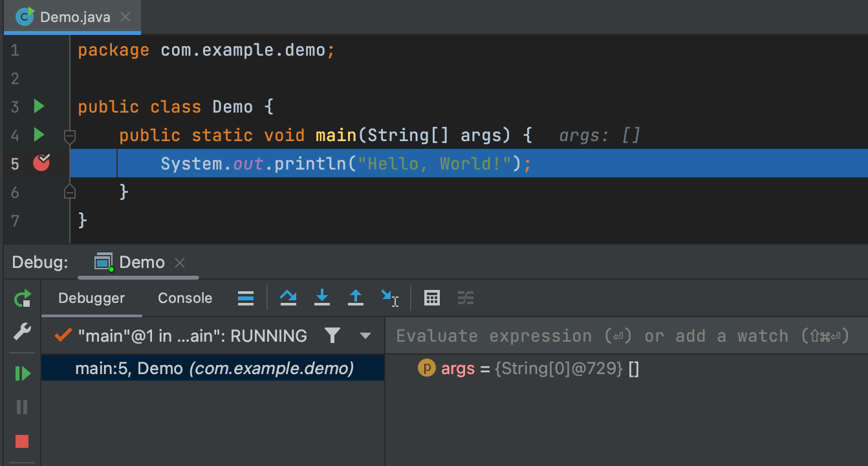The width and height of the screenshot is (868, 466).
Task: Select the Debugger tab
Action: point(91,298)
